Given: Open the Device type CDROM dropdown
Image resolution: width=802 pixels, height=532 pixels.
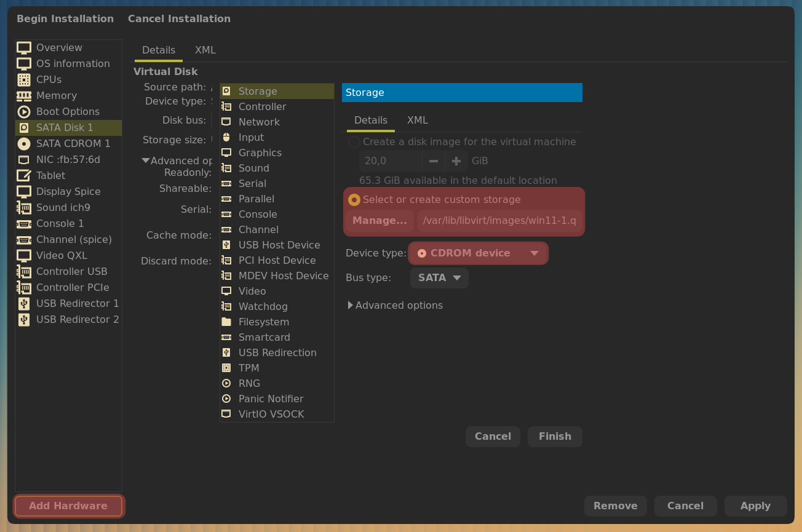Looking at the screenshot, I should coord(478,253).
